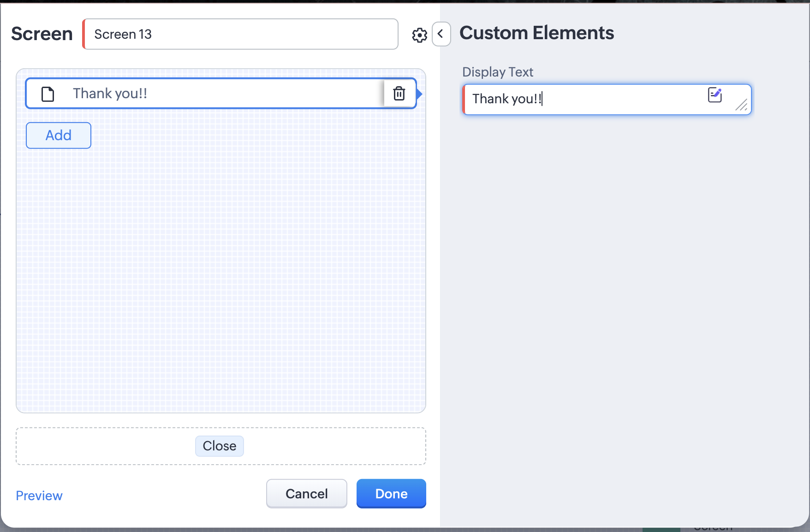Click the empty grid canvas area
The height and width of the screenshot is (532, 810).
pyautogui.click(x=220, y=277)
